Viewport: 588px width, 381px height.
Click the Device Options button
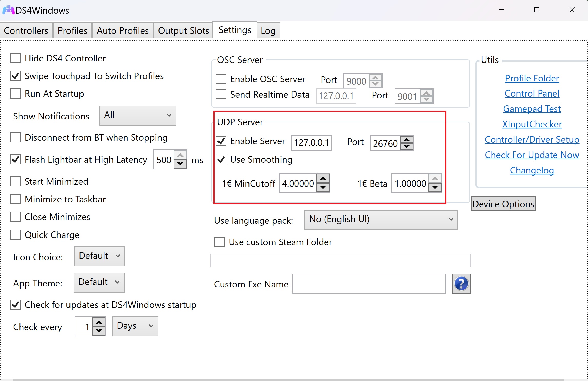(x=503, y=204)
